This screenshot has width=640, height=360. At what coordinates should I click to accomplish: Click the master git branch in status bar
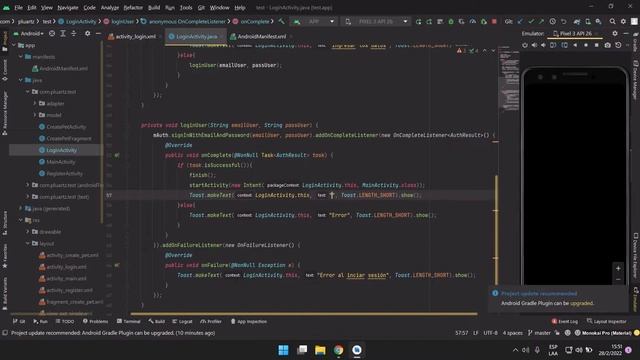click(x=539, y=333)
